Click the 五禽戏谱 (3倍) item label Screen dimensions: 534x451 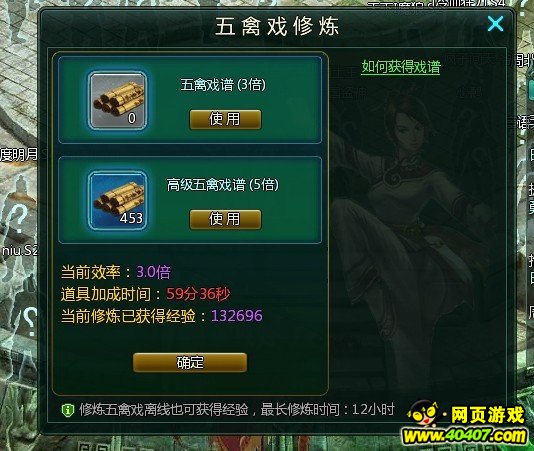[x=223, y=85]
